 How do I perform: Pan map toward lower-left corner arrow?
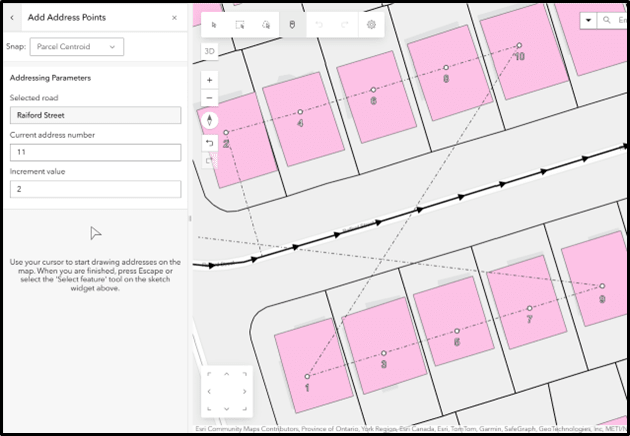(209, 409)
